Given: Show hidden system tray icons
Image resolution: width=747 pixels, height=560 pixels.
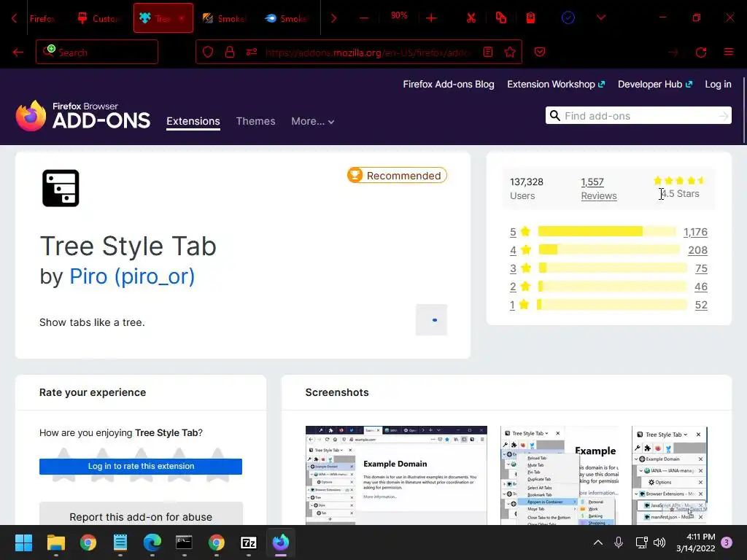Looking at the screenshot, I should pos(598,542).
